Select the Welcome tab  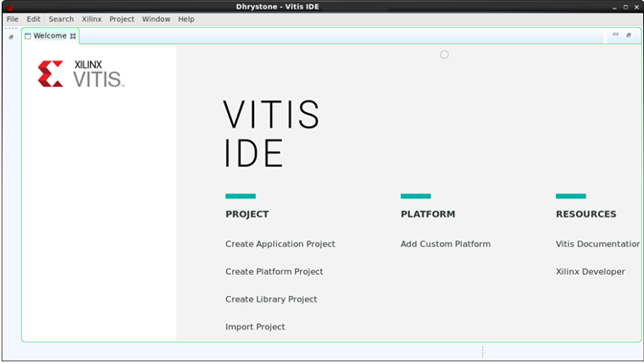[50, 36]
